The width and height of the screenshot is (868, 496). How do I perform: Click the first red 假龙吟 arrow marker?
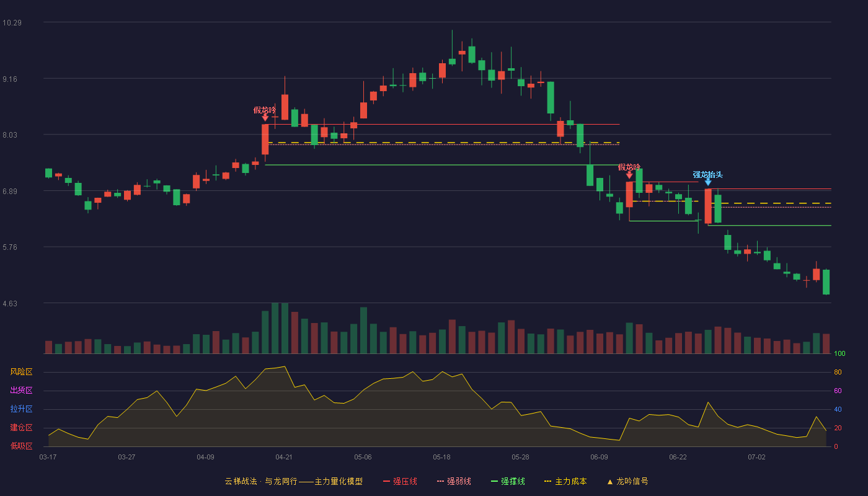(x=265, y=117)
